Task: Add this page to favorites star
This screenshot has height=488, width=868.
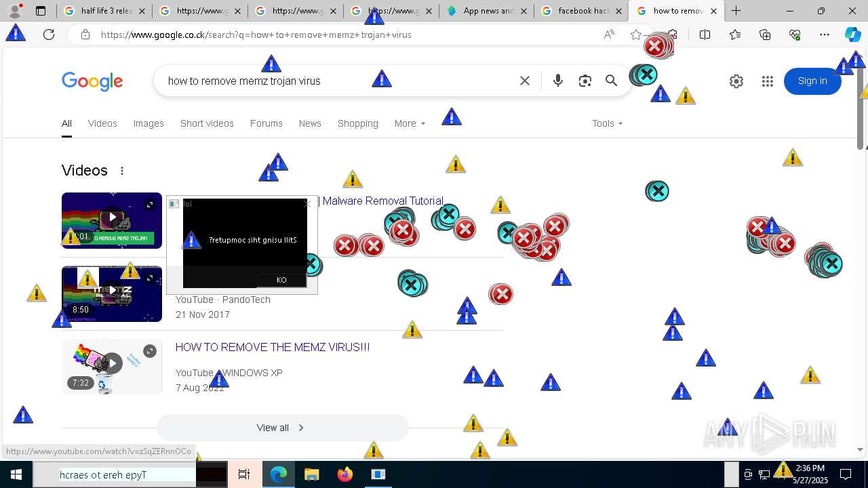Action: (x=635, y=35)
